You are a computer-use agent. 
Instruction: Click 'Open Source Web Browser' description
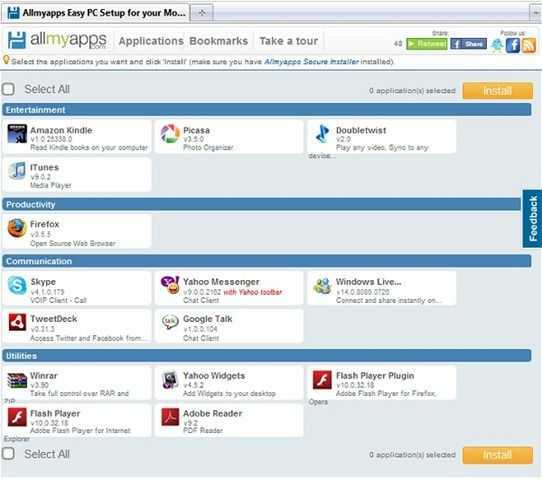pos(73,243)
